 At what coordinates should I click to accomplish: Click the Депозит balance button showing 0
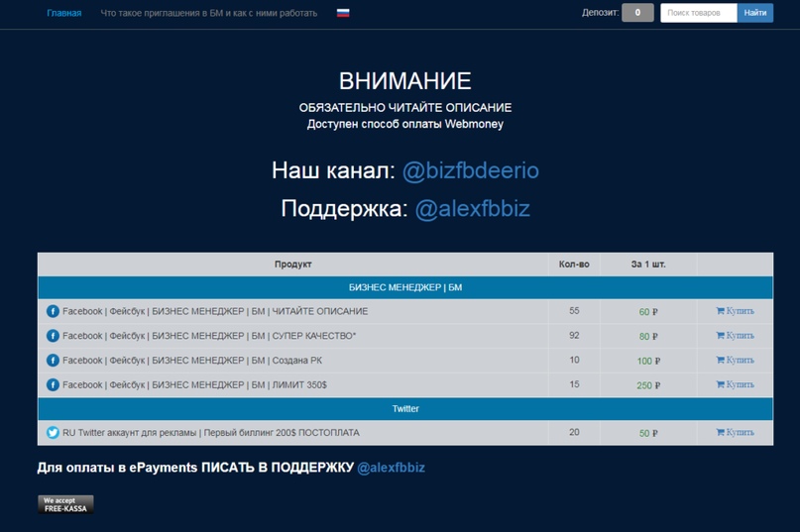coord(637,13)
